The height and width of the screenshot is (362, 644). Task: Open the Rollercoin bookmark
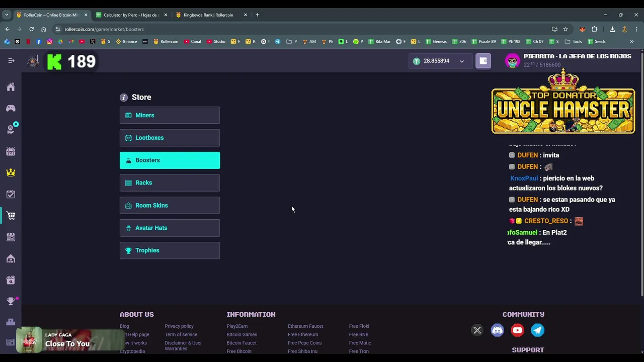(x=166, y=42)
